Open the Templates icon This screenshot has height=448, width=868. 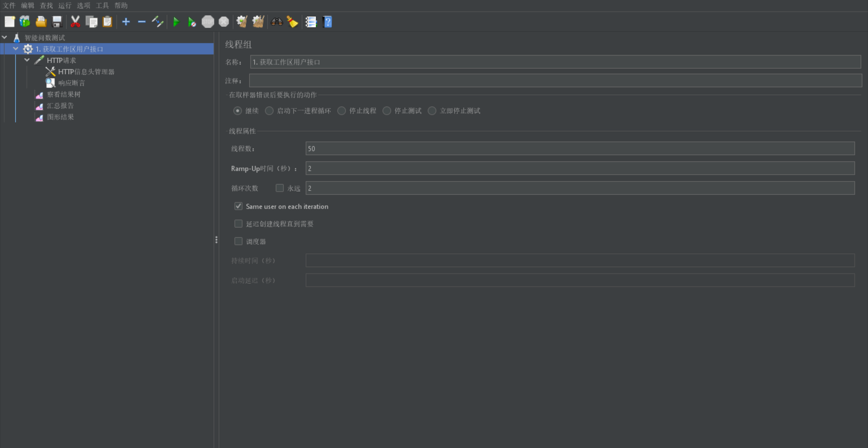tap(25, 22)
